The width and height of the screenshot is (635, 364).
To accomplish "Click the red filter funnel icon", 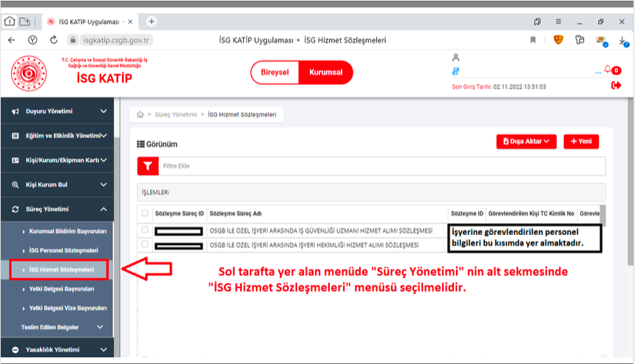I will pos(149,166).
